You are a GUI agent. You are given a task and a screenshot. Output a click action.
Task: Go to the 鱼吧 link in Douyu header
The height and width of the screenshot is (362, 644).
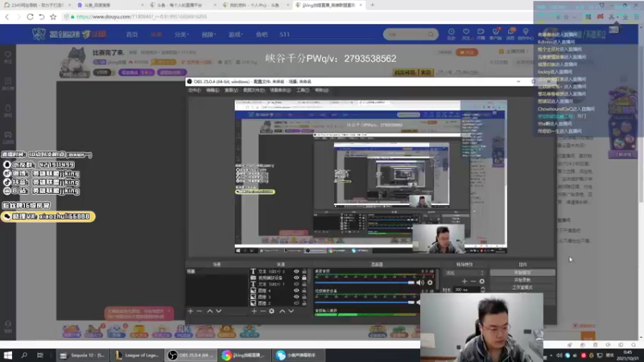262,35
